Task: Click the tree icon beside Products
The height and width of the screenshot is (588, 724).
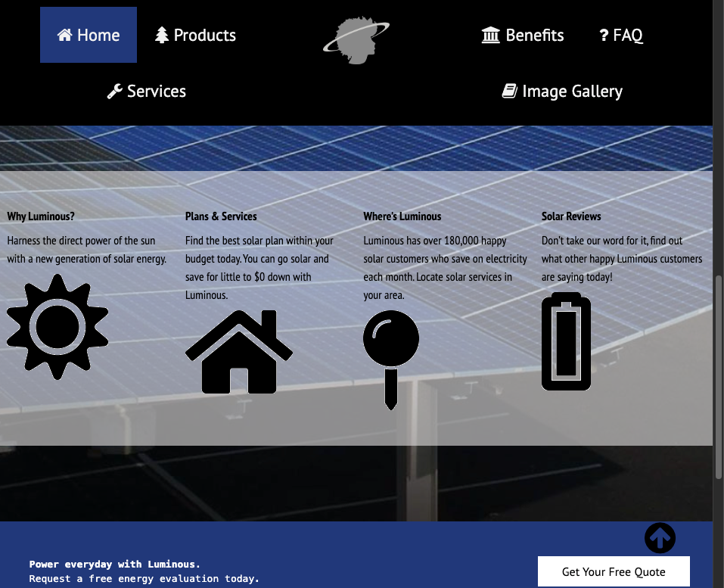Action: pyautogui.click(x=162, y=35)
